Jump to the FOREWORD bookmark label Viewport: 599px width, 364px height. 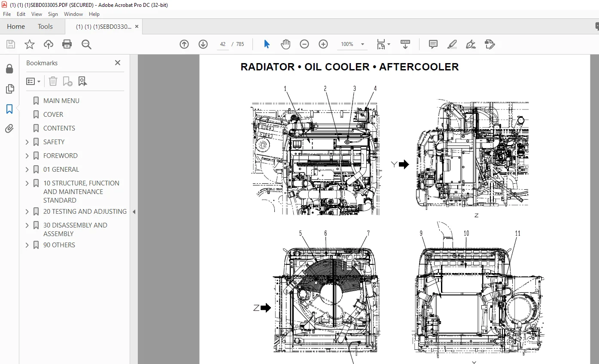61,156
